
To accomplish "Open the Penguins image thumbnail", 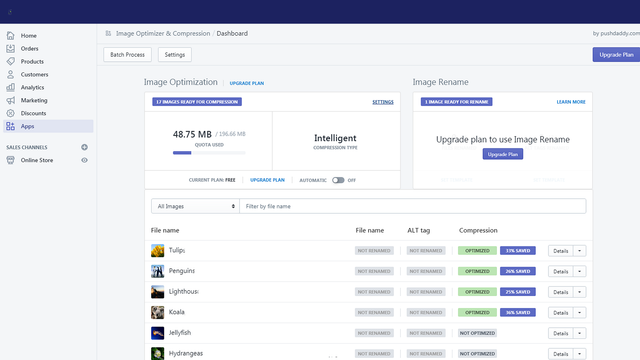I will point(158,271).
